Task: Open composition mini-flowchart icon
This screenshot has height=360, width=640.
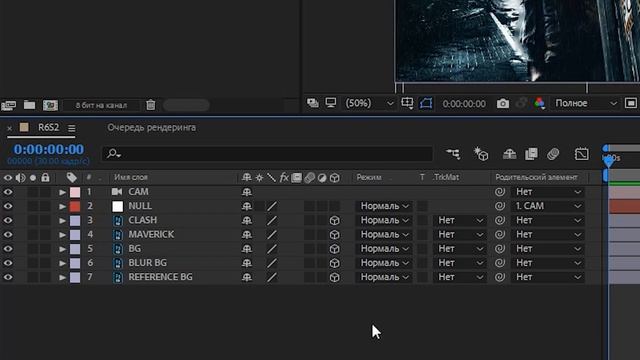Action: [x=453, y=154]
